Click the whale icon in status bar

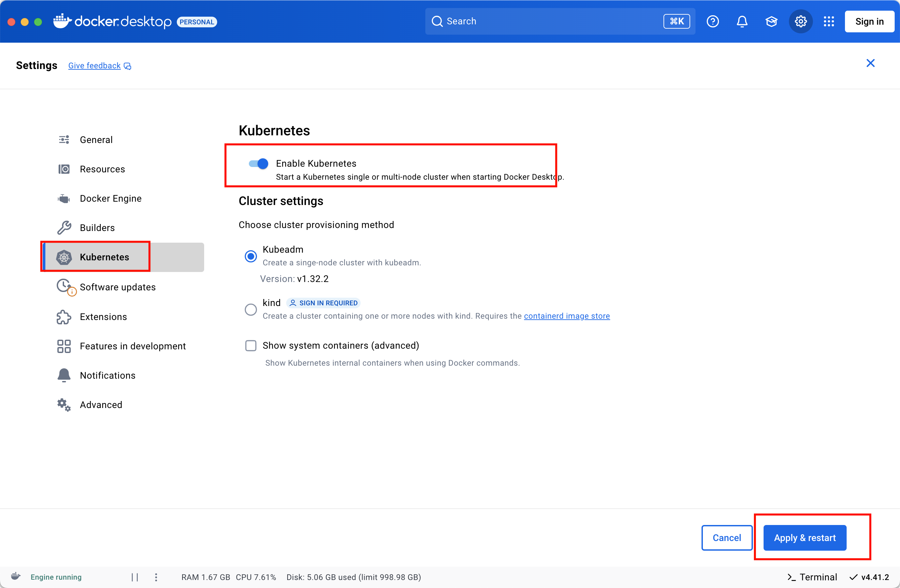click(x=15, y=576)
